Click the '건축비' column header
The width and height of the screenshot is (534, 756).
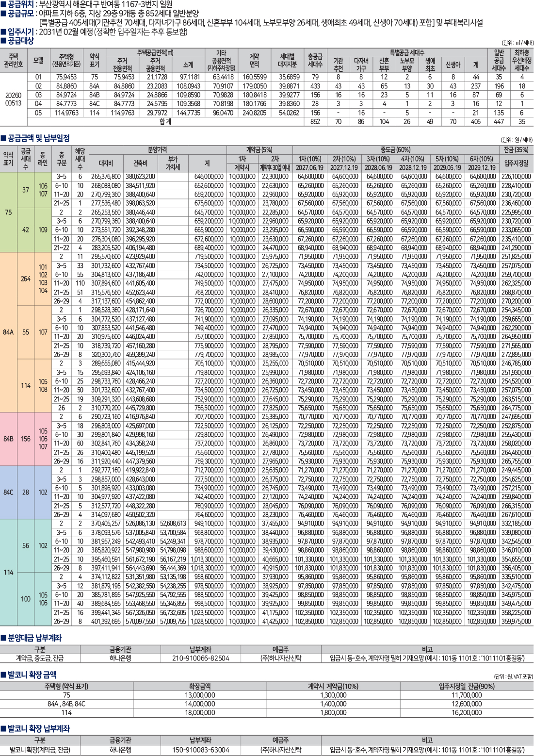click(140, 164)
